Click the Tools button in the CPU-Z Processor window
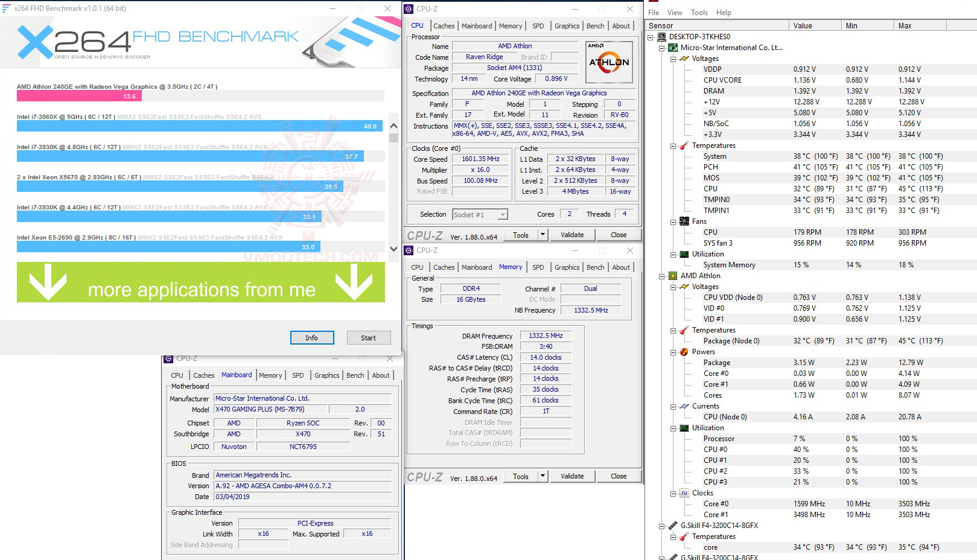 (x=521, y=235)
